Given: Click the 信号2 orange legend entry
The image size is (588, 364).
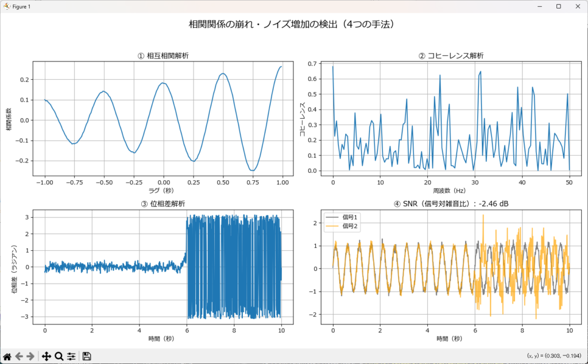Looking at the screenshot, I should tap(349, 226).
